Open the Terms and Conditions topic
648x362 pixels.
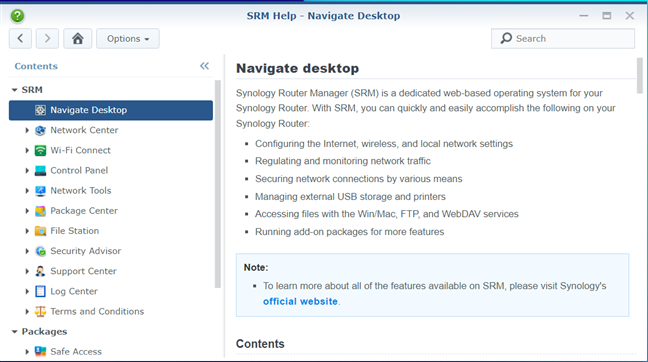point(97,311)
